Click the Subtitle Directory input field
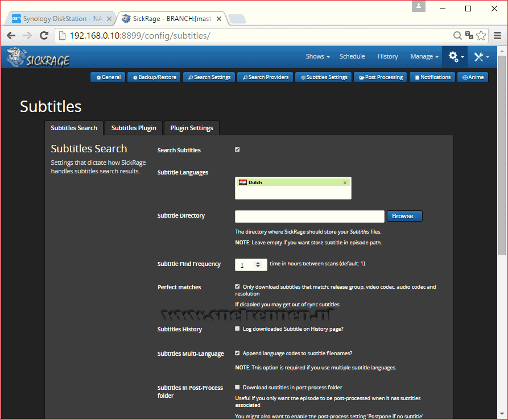Viewport: 508px width, 420px height. pos(309,216)
